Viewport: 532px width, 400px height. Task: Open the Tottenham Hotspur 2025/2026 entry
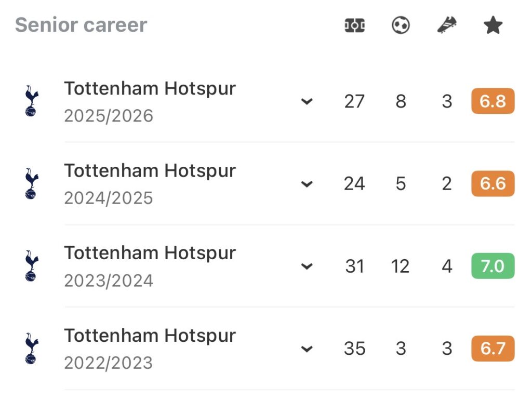pos(150,88)
